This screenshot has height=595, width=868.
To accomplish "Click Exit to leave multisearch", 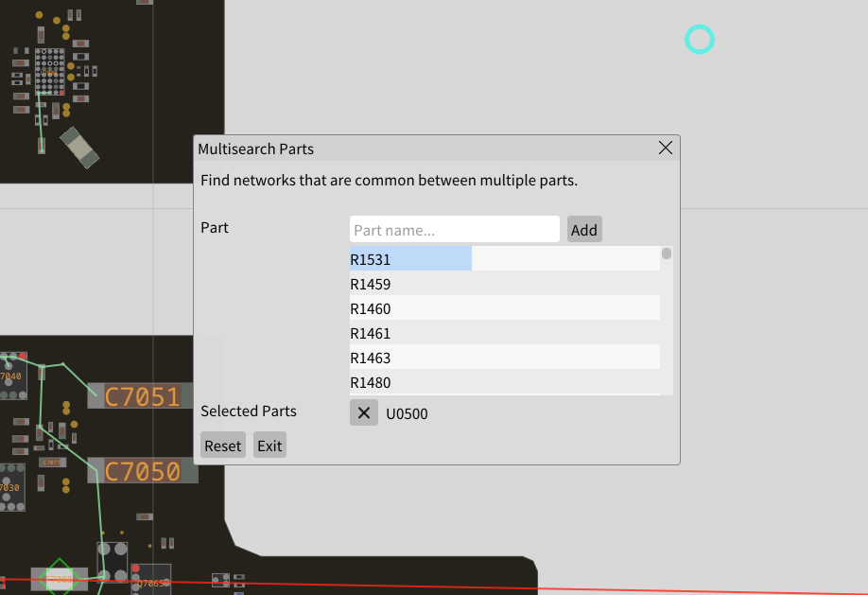I will point(269,446).
